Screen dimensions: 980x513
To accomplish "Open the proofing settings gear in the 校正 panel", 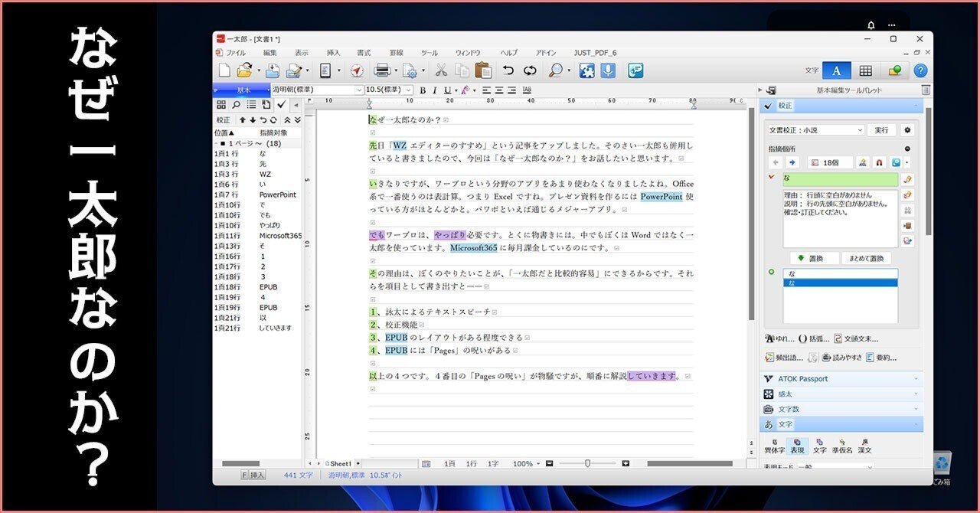I will (x=907, y=130).
